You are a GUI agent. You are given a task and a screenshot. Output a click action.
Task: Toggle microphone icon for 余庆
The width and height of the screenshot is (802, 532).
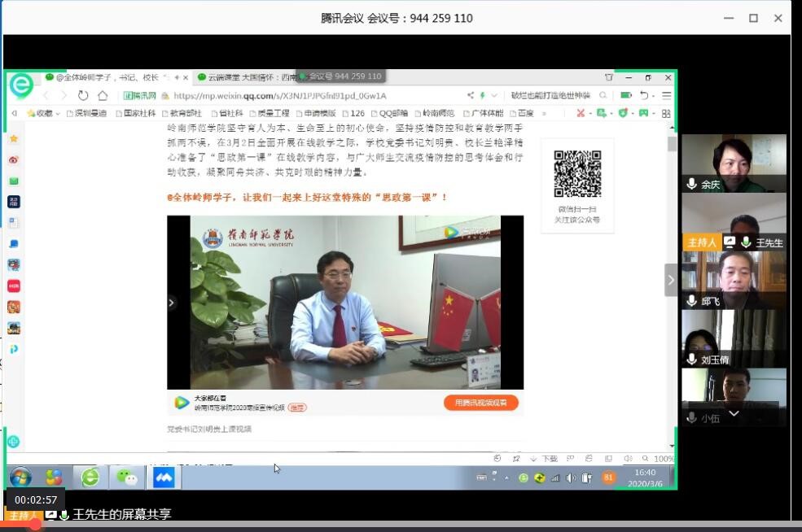pos(692,185)
